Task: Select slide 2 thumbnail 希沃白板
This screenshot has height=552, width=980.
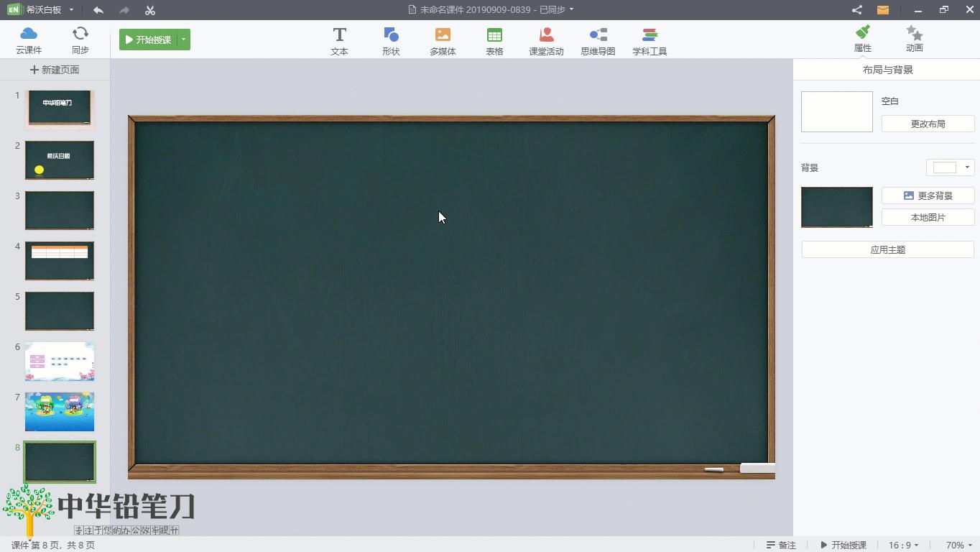Action: point(60,160)
